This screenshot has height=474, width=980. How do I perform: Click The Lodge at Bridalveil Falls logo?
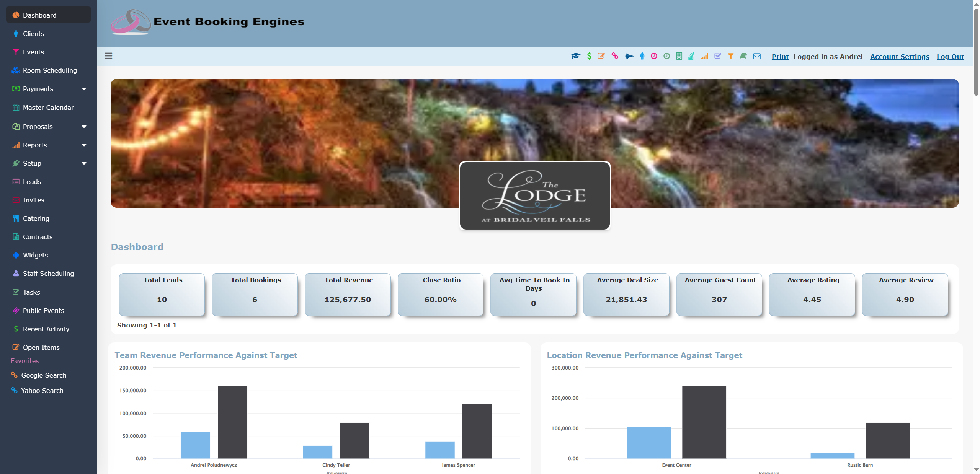tap(535, 196)
